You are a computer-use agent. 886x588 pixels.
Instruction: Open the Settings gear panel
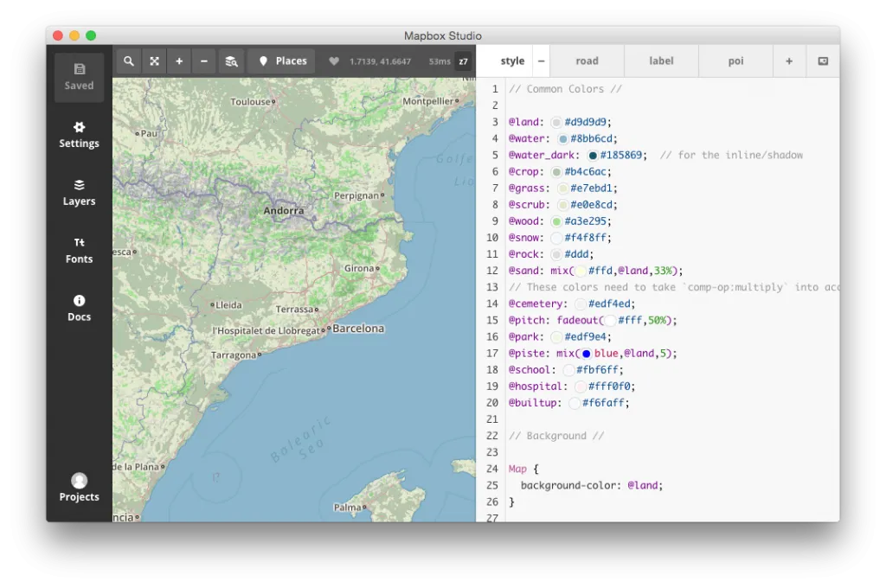click(79, 134)
